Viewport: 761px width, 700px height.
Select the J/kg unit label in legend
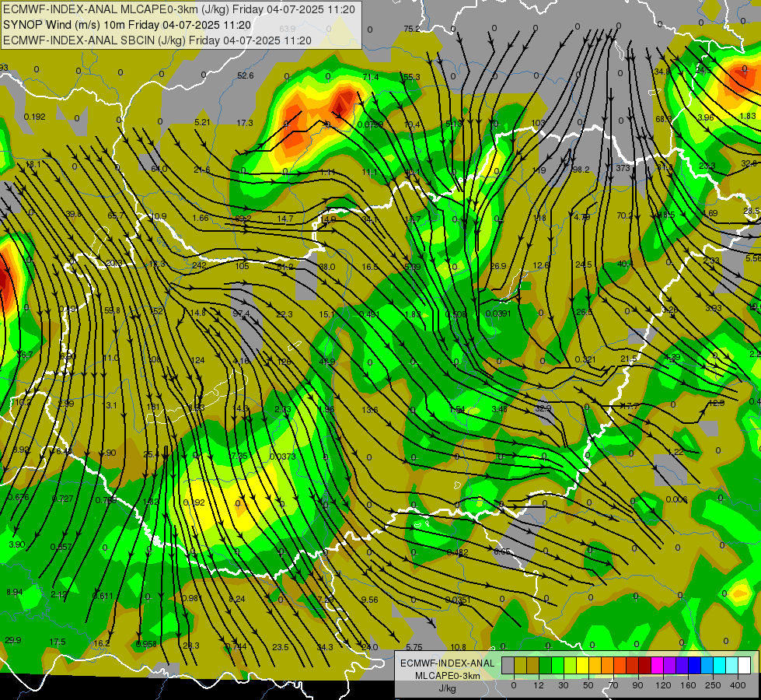448,688
